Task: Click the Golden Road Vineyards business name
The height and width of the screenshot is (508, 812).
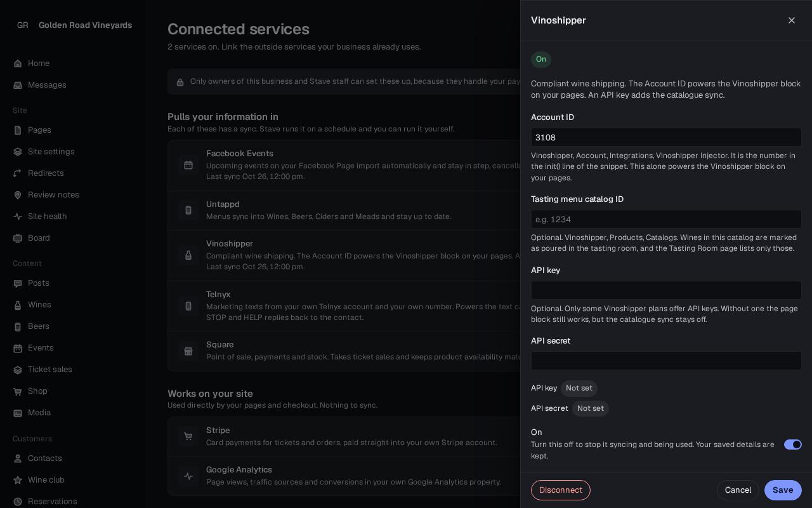Action: click(x=85, y=25)
